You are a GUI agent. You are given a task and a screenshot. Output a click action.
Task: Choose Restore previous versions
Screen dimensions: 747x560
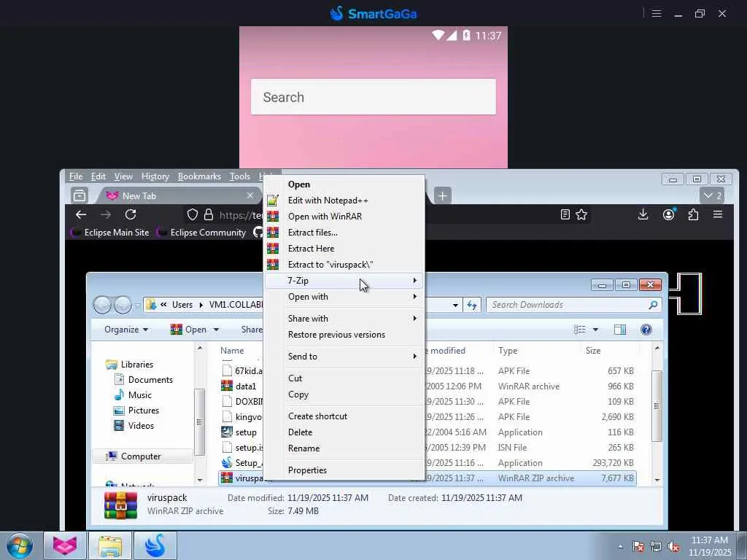pyautogui.click(x=344, y=335)
